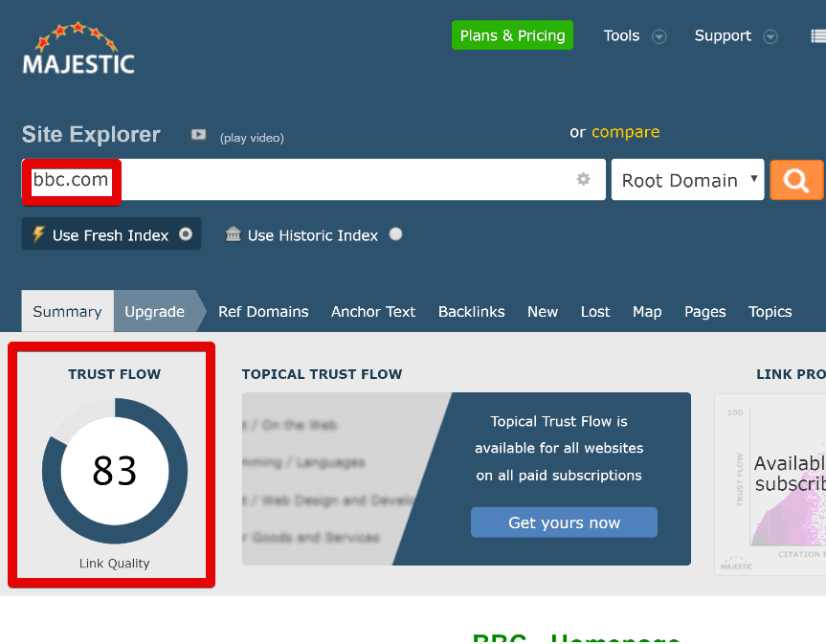Click the compare link
The height and width of the screenshot is (644, 826).
coord(625,132)
